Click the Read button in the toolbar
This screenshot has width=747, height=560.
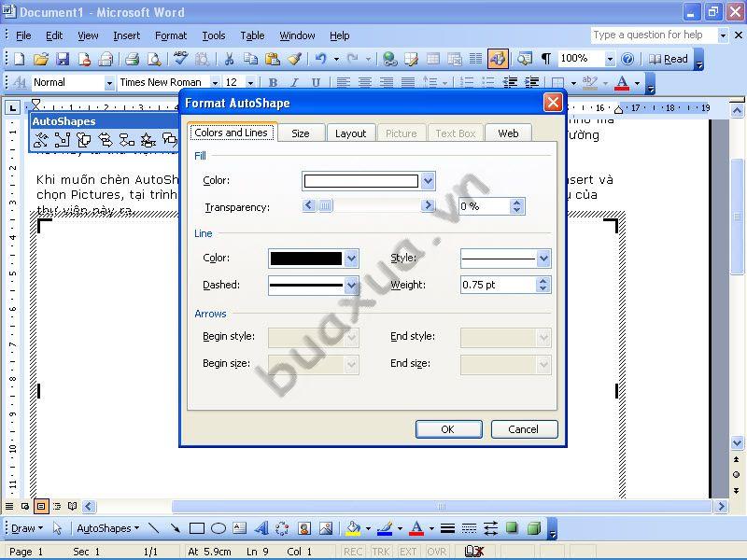click(x=669, y=59)
